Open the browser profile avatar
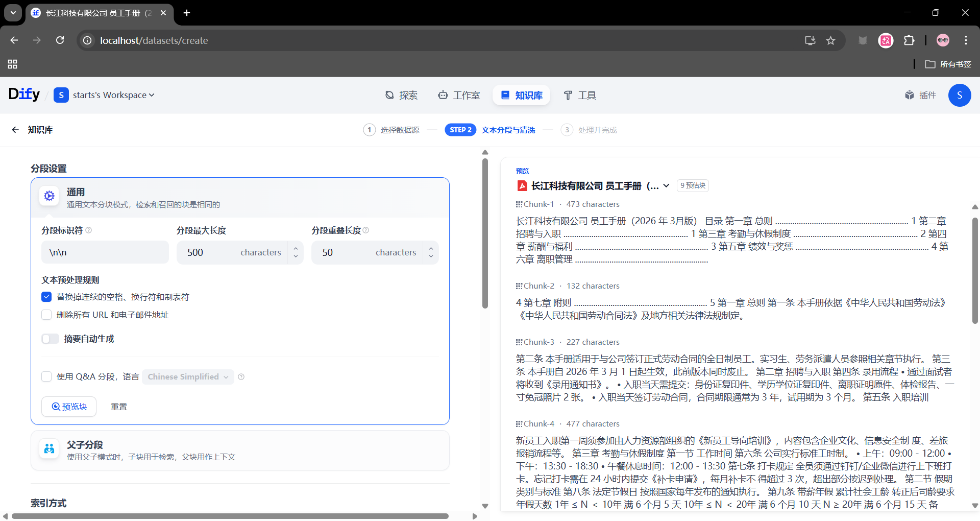 tap(943, 40)
